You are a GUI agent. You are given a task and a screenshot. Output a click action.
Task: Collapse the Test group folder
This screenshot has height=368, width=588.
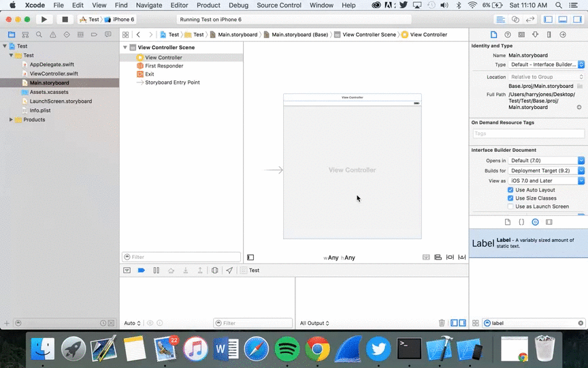point(11,55)
